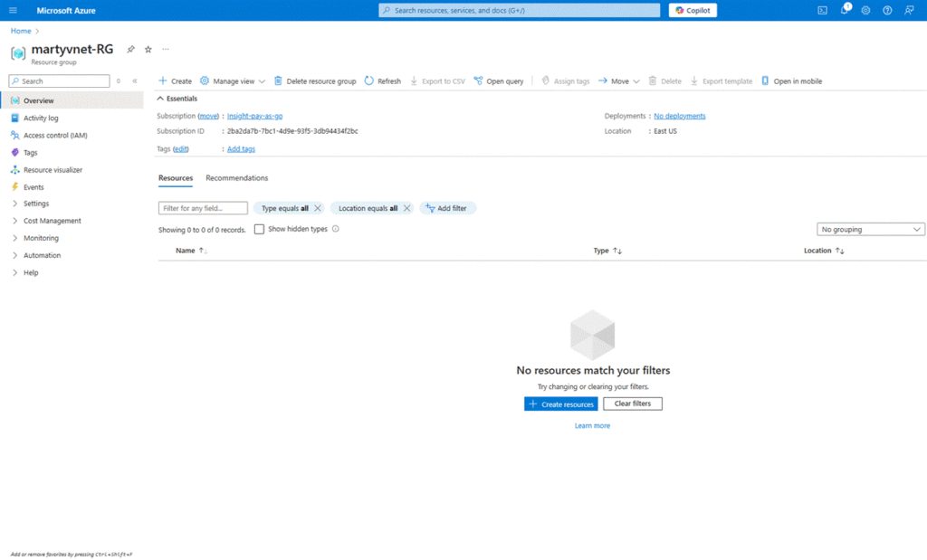Expand the Cost Management section
The width and height of the screenshot is (927, 560).
coord(52,221)
